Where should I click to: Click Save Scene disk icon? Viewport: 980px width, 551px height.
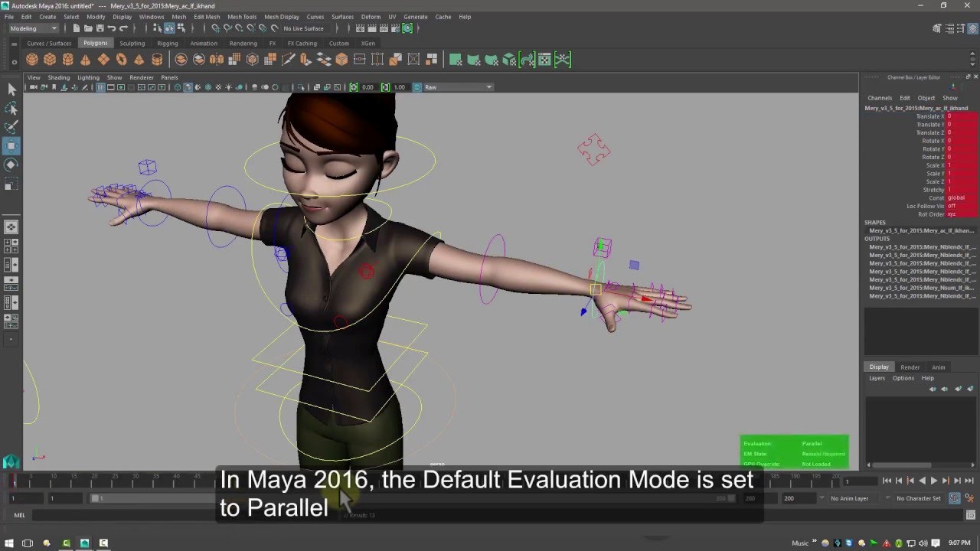[100, 28]
